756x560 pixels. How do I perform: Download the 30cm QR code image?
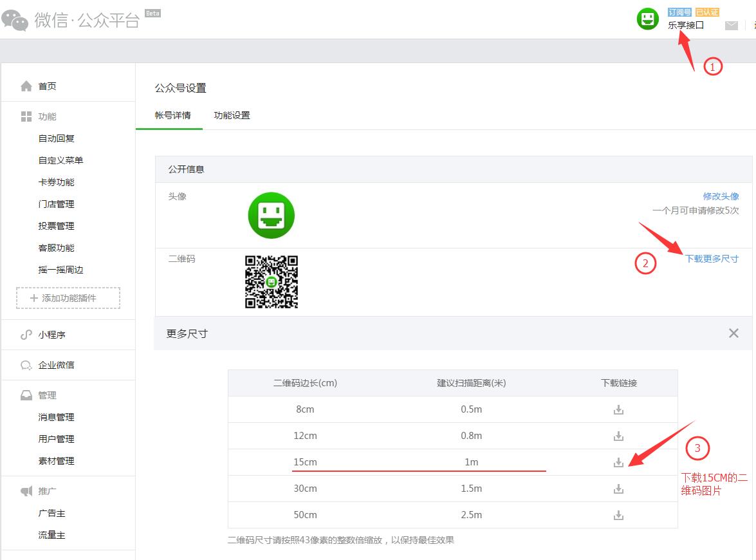point(618,489)
